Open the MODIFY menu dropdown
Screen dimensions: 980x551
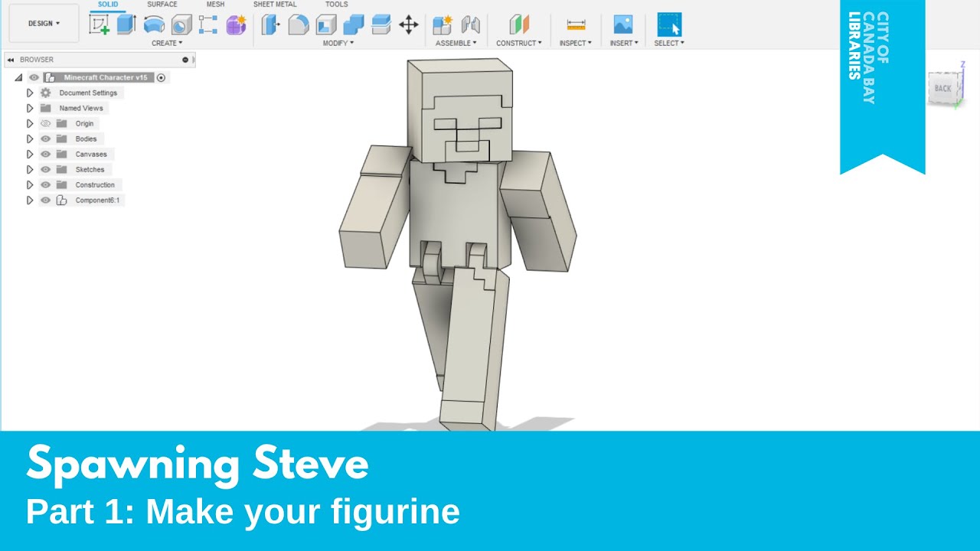[338, 43]
